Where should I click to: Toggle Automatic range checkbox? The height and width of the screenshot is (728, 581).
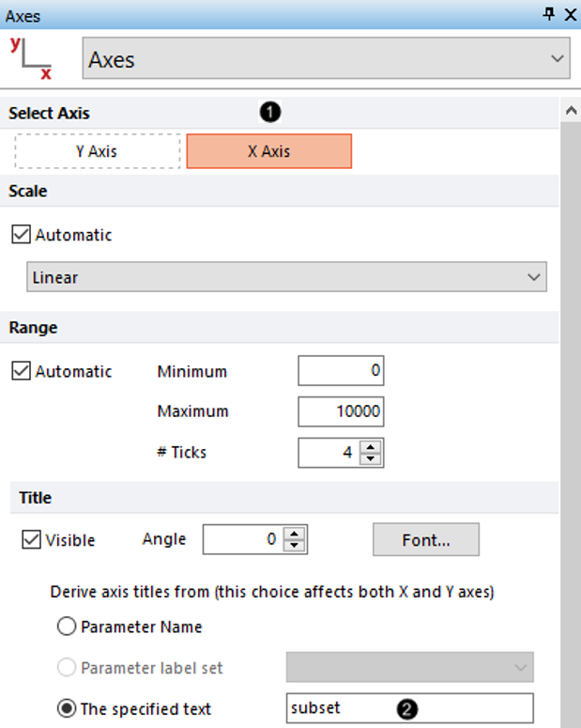point(22,371)
